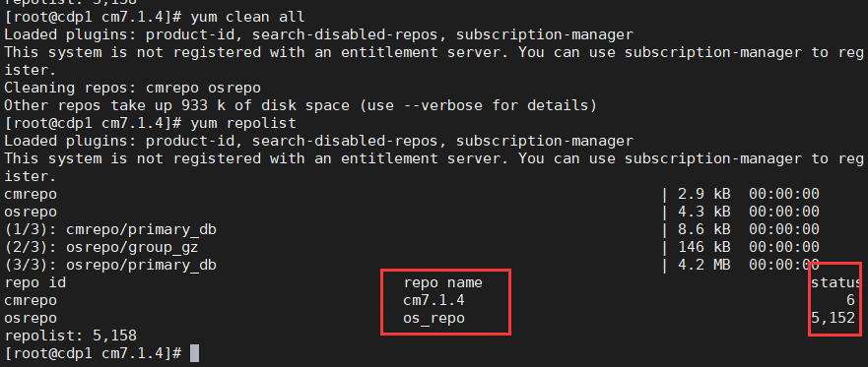Screen dimensions: 868x367
Task: Click the 'repolist: 5,158' summary line at bottom
Action: (x=70, y=336)
